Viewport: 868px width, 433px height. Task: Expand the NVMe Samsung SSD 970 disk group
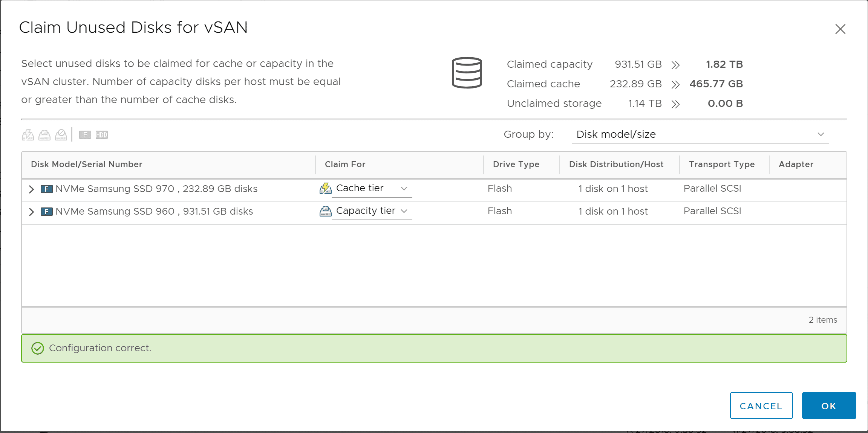click(x=32, y=189)
